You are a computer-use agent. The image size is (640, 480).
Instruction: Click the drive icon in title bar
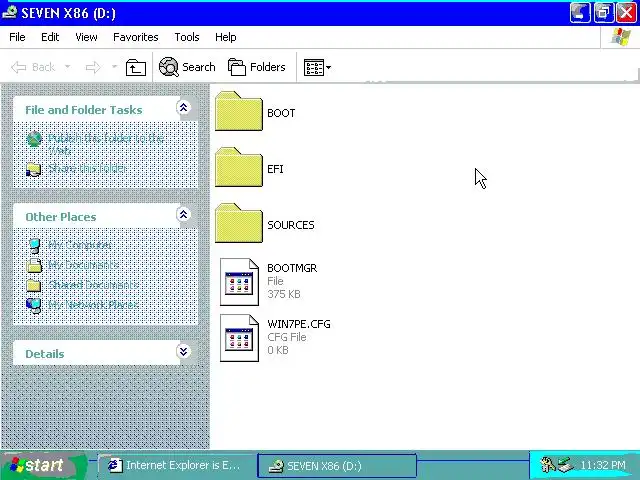tap(9, 12)
